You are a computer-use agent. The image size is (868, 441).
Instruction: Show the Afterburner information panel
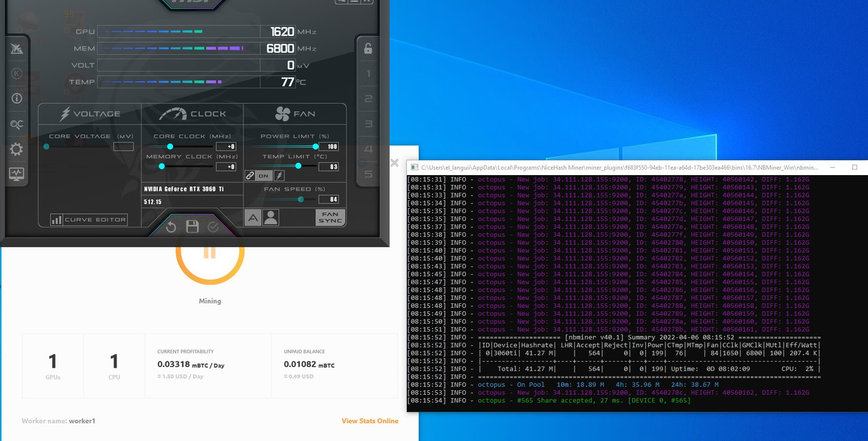[17, 98]
